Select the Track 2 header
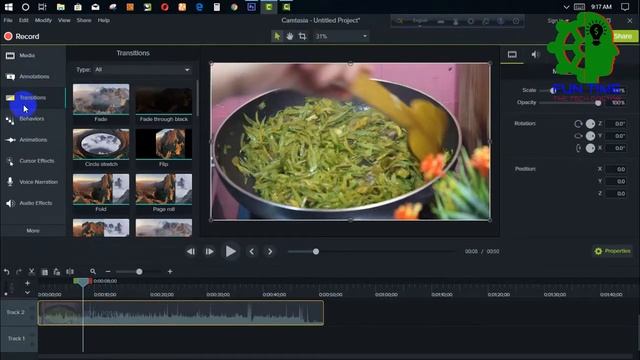 point(18,313)
